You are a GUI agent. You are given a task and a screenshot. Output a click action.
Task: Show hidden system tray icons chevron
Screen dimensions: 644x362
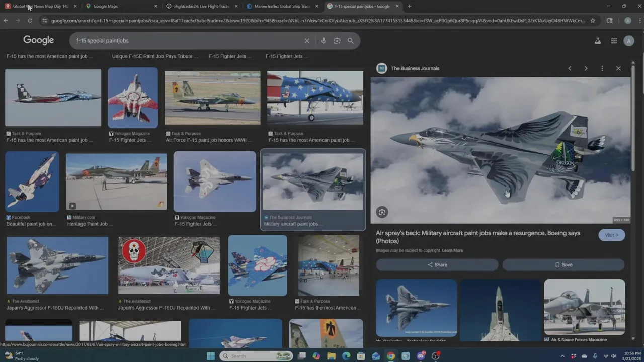tap(563, 356)
